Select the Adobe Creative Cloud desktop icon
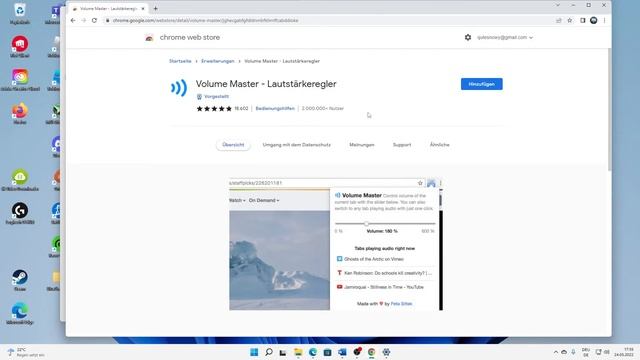 (x=20, y=80)
